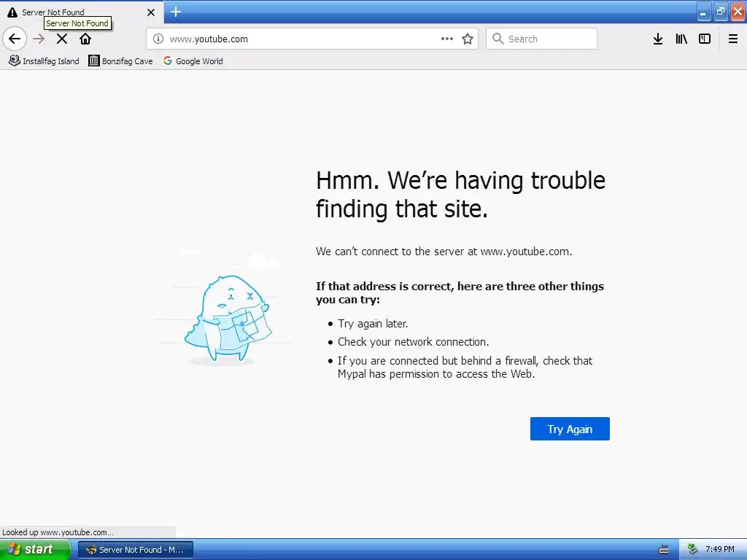Bookmark this page with the star icon
This screenshot has height=560, width=747.
pos(468,39)
